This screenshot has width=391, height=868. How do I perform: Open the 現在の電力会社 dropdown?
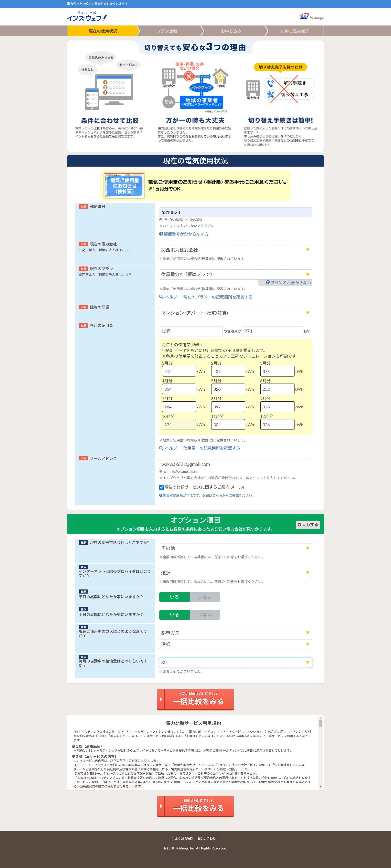pos(235,250)
